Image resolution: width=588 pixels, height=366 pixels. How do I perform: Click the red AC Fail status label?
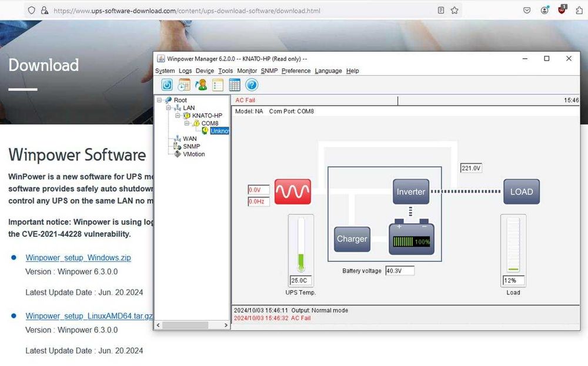[x=245, y=100]
